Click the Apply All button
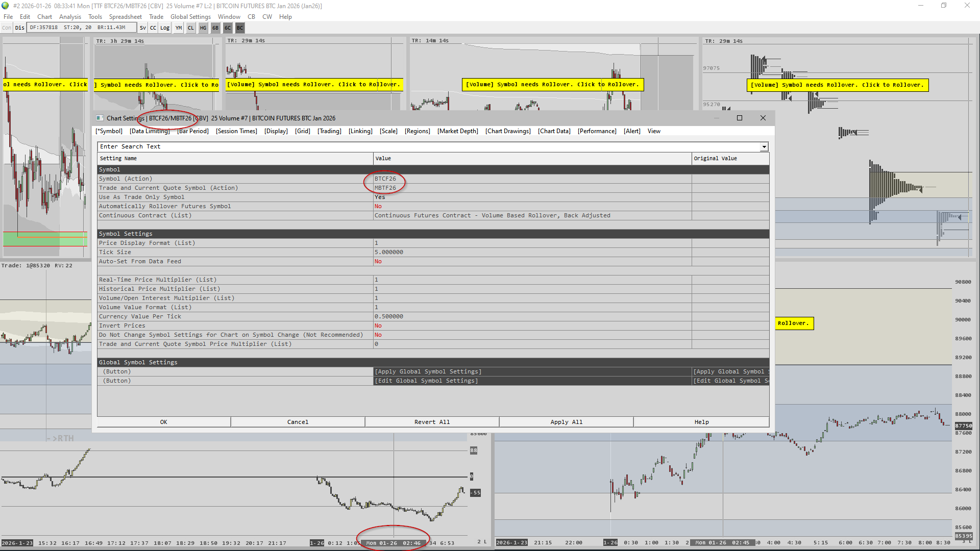The image size is (980, 551). (x=566, y=422)
